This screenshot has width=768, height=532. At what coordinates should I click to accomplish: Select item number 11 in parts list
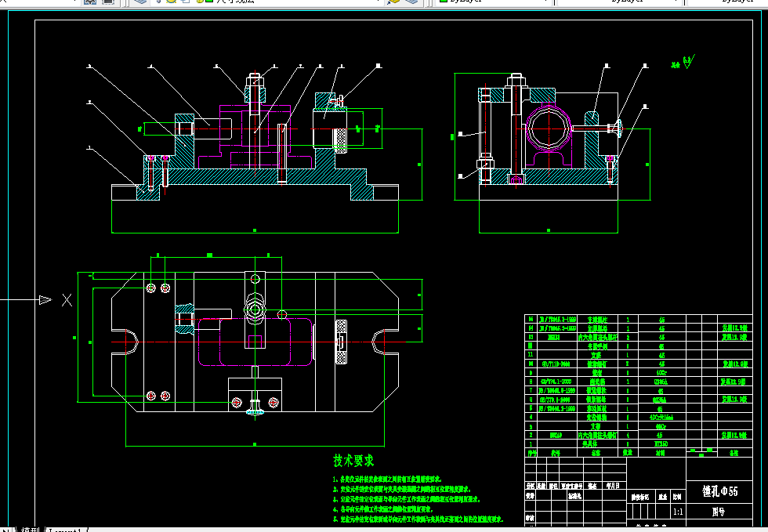click(x=531, y=354)
